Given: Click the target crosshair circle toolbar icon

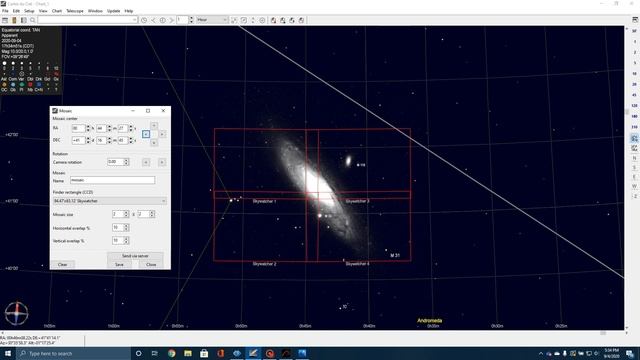Looking at the screenshot, I should coord(262,20).
